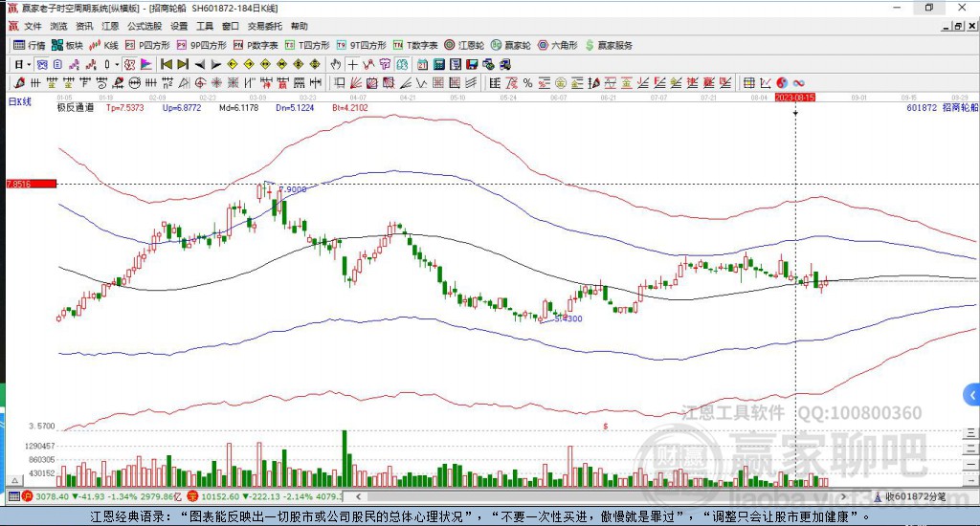Open the P数字表 number table
The width and height of the screenshot is (980, 526).
[x=256, y=45]
